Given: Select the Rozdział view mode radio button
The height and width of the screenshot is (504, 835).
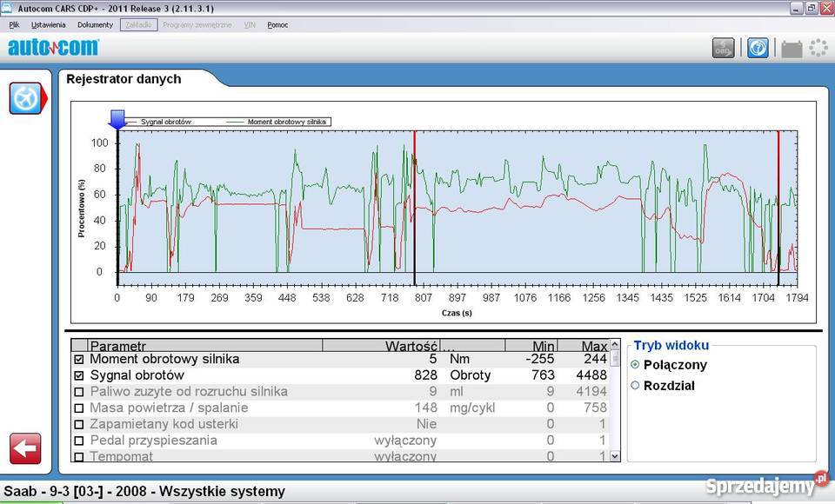Looking at the screenshot, I should [x=635, y=386].
